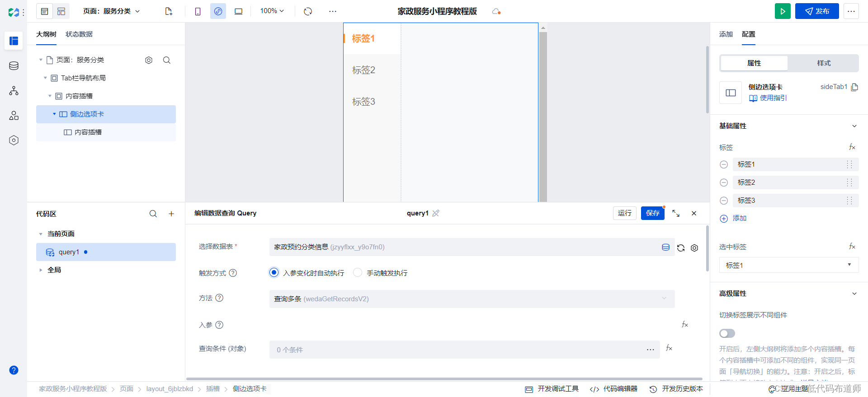Add new item in code area
The image size is (868, 397).
pos(171,214)
